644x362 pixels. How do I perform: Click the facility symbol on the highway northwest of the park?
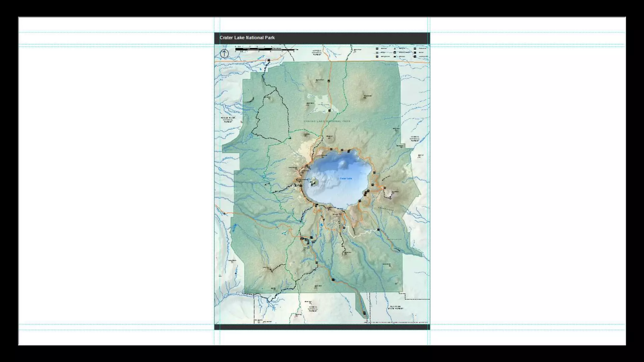click(x=269, y=60)
